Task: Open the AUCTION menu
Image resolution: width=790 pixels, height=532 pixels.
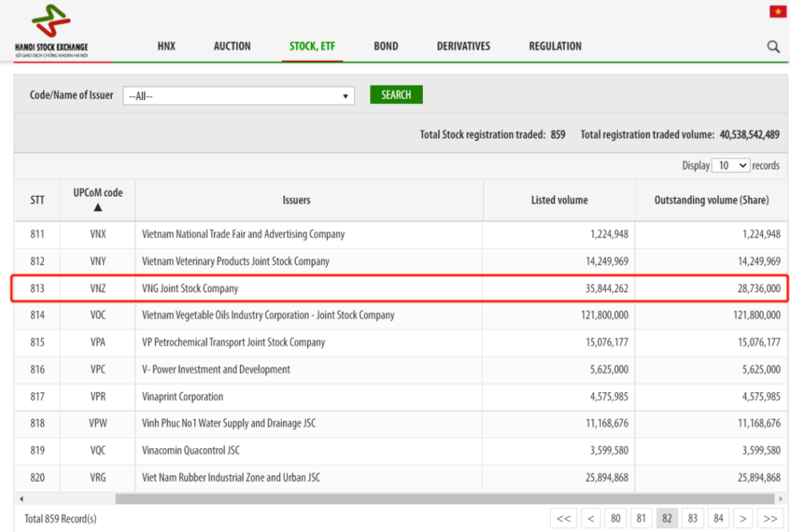Action: (x=231, y=46)
